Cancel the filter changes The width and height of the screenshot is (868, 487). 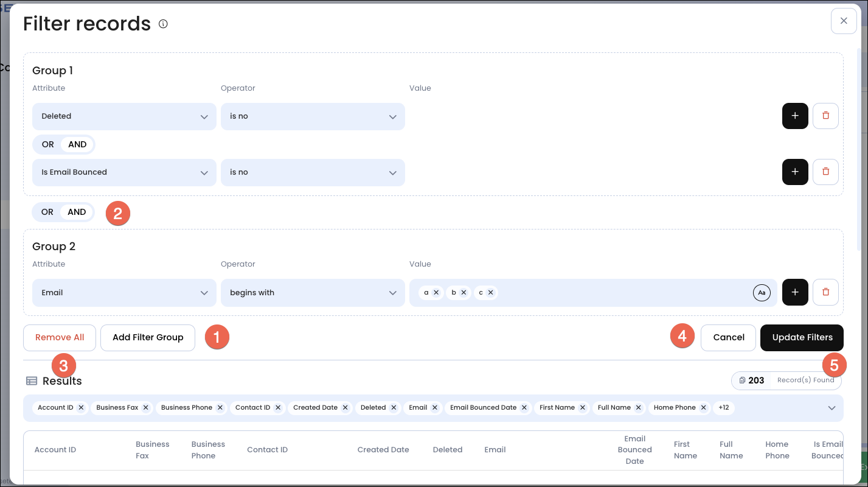729,338
